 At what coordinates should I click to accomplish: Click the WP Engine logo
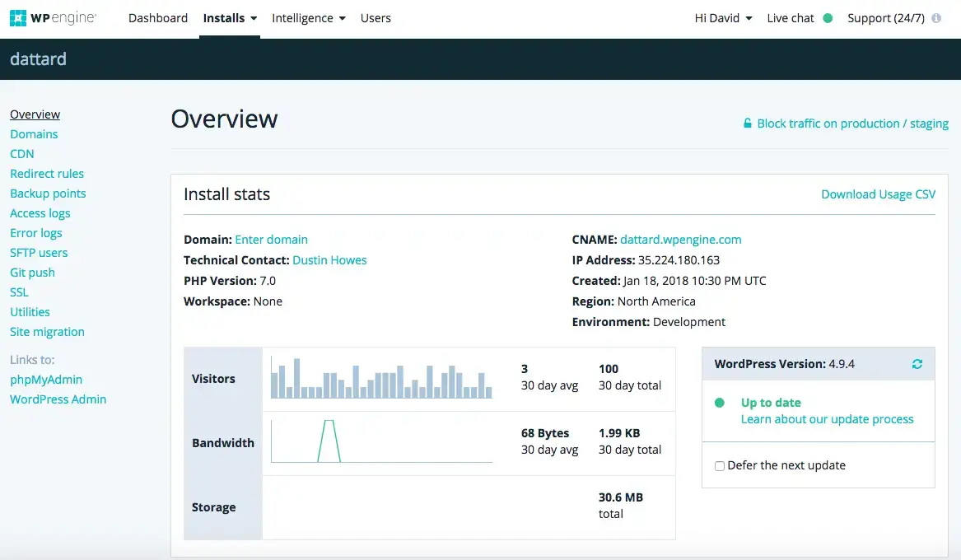tap(54, 18)
